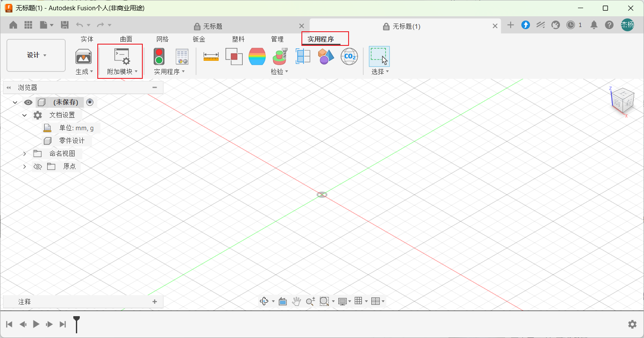This screenshot has height=338, width=644.
Task: Click the blue upward arrow extensions icon
Action: pyautogui.click(x=526, y=25)
